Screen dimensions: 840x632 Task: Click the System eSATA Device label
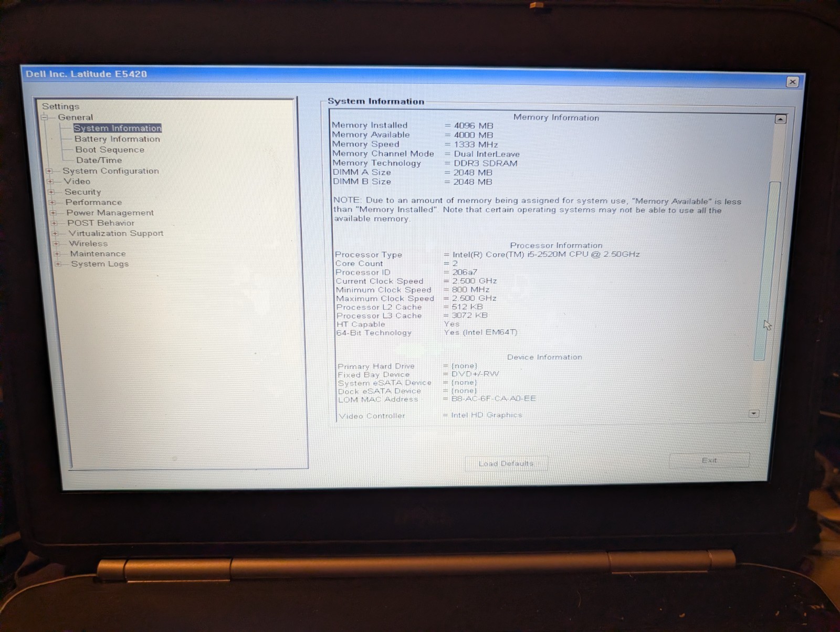pyautogui.click(x=384, y=383)
